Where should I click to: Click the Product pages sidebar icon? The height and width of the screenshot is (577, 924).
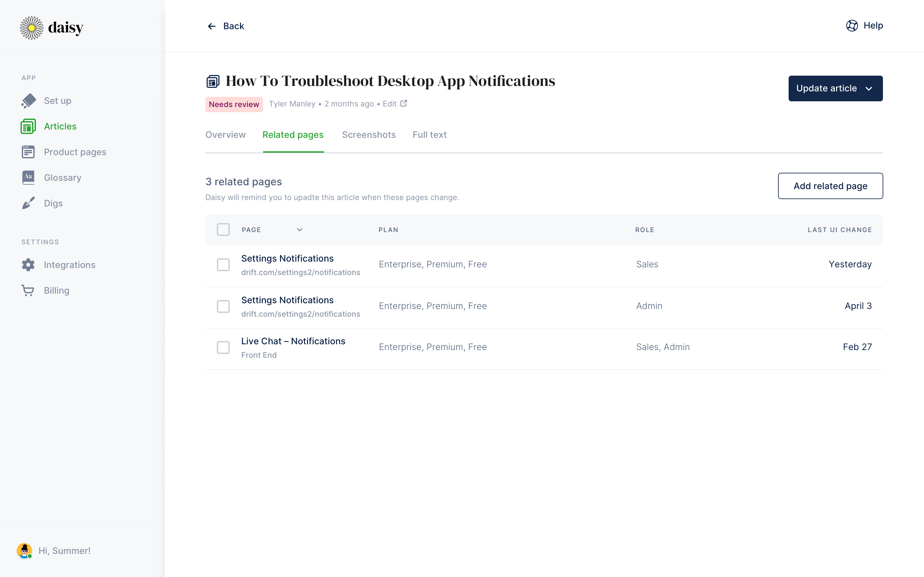click(28, 152)
